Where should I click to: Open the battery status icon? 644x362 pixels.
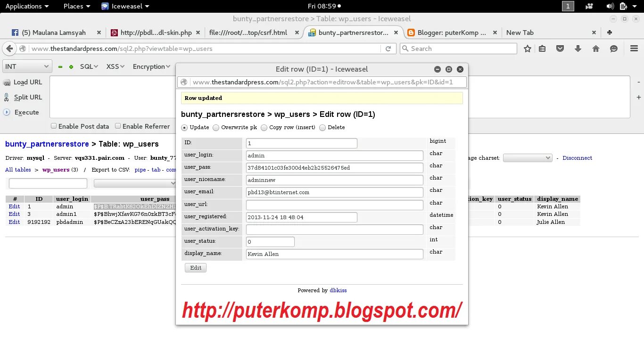pos(623,6)
